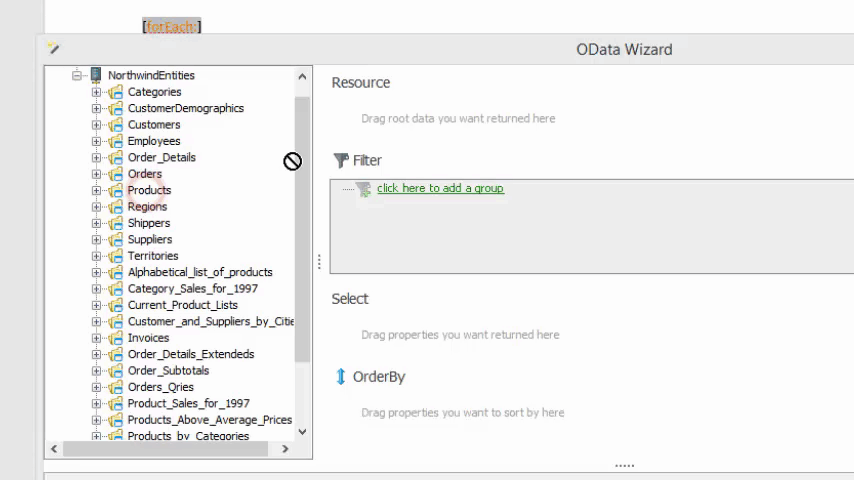Click the vertical splitter handle beside the tree
This screenshot has height=480, width=854.
pyautogui.click(x=319, y=262)
